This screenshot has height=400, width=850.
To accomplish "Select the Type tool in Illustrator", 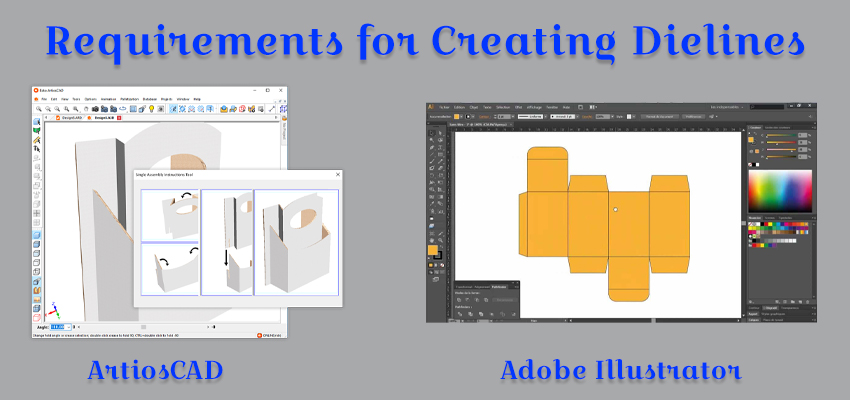I will pos(440,147).
